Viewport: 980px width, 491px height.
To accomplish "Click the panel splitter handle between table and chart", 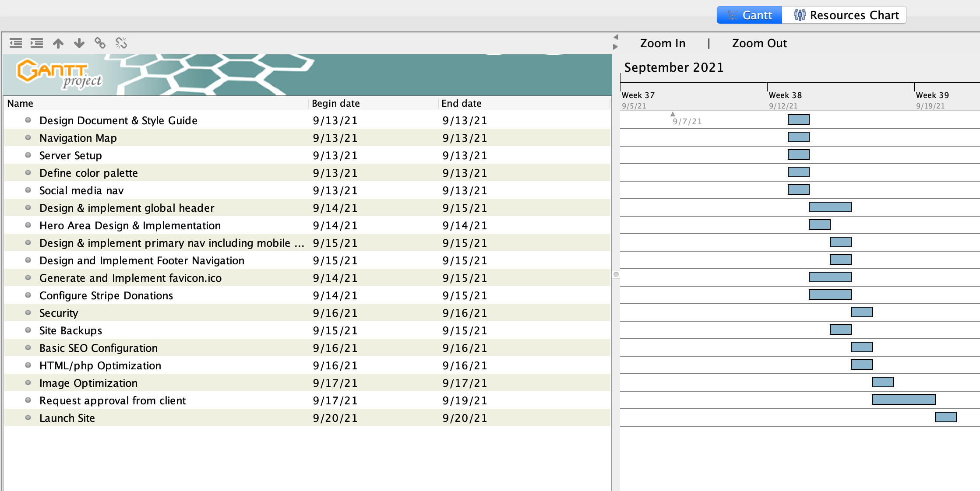I will 616,275.
